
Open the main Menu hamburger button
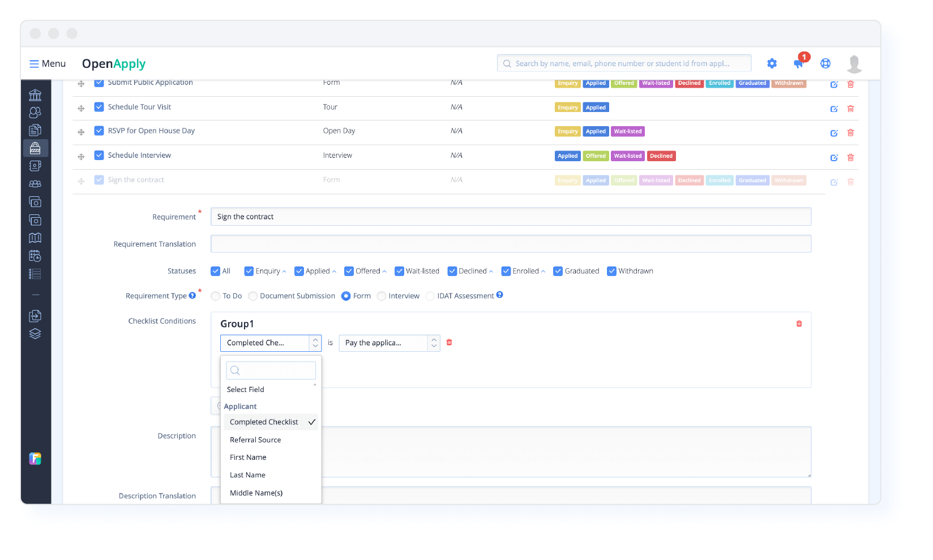tap(48, 63)
